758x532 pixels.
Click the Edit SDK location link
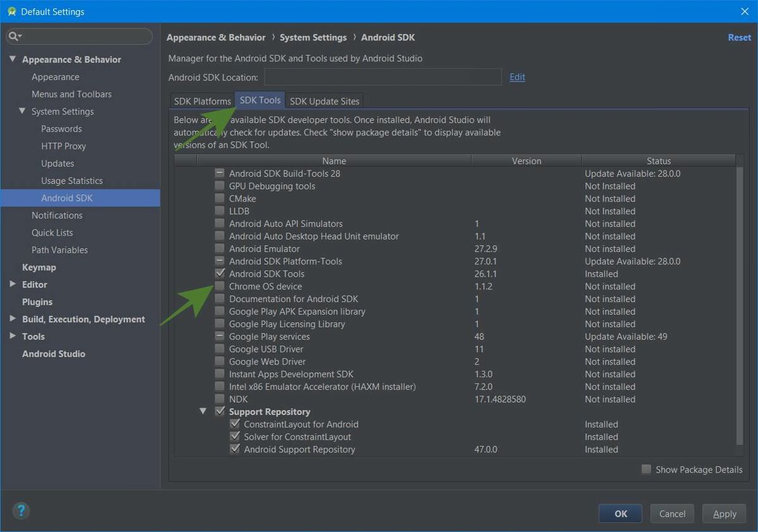click(x=517, y=77)
